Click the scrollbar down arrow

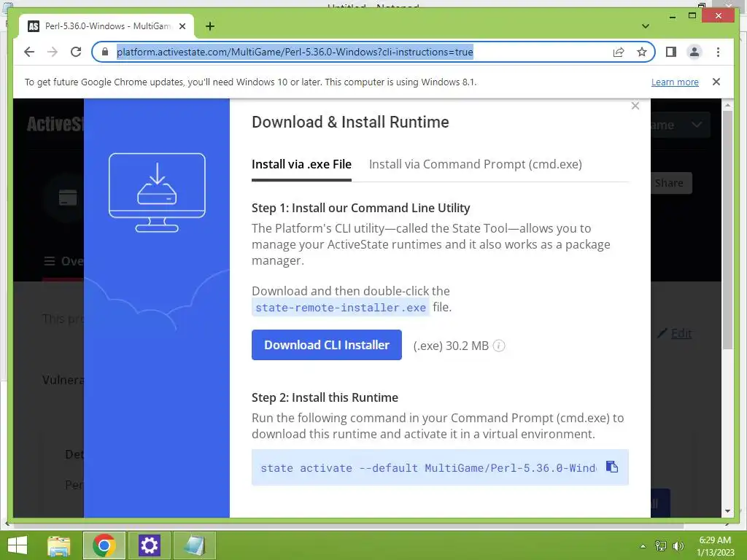(x=727, y=511)
